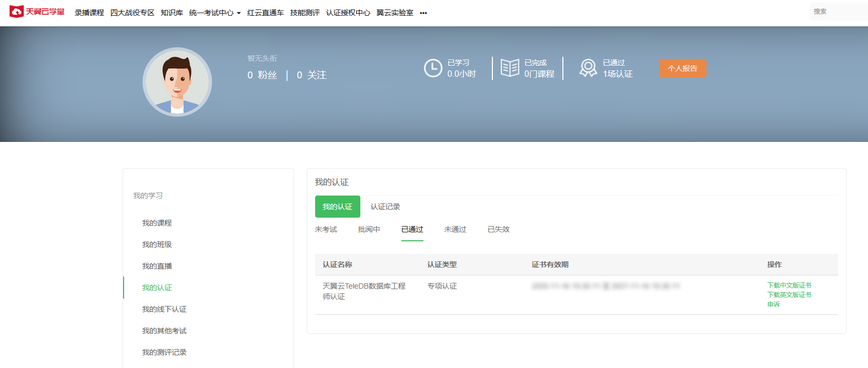Click the clock icon beside 已学习
868x368 pixels.
433,68
